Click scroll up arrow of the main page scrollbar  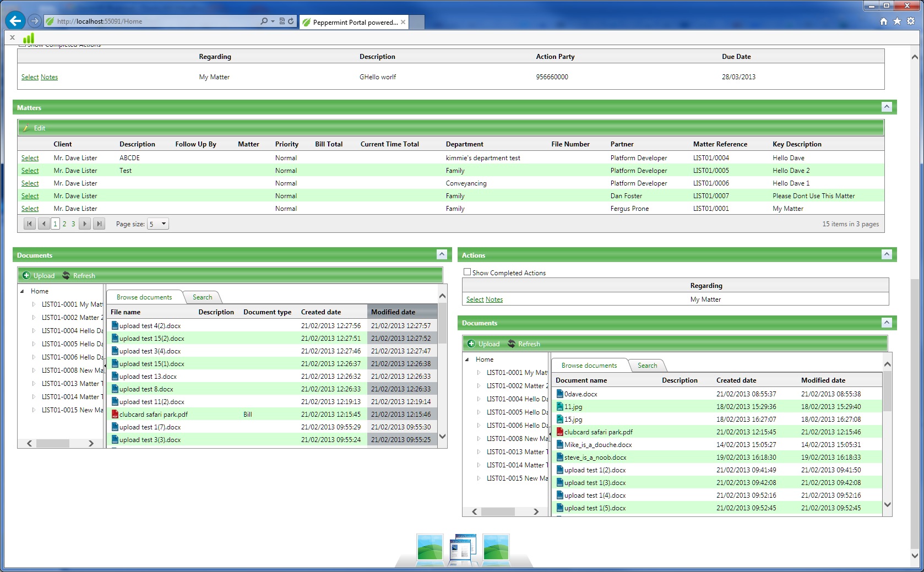tap(915, 57)
